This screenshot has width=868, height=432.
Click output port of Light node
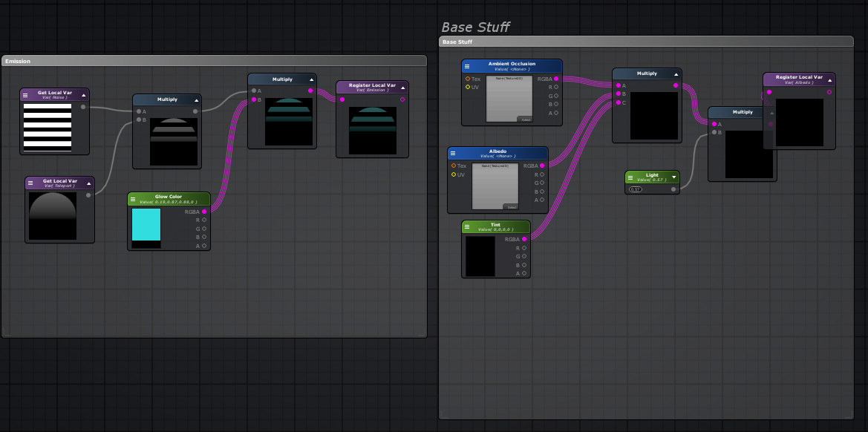(x=673, y=189)
